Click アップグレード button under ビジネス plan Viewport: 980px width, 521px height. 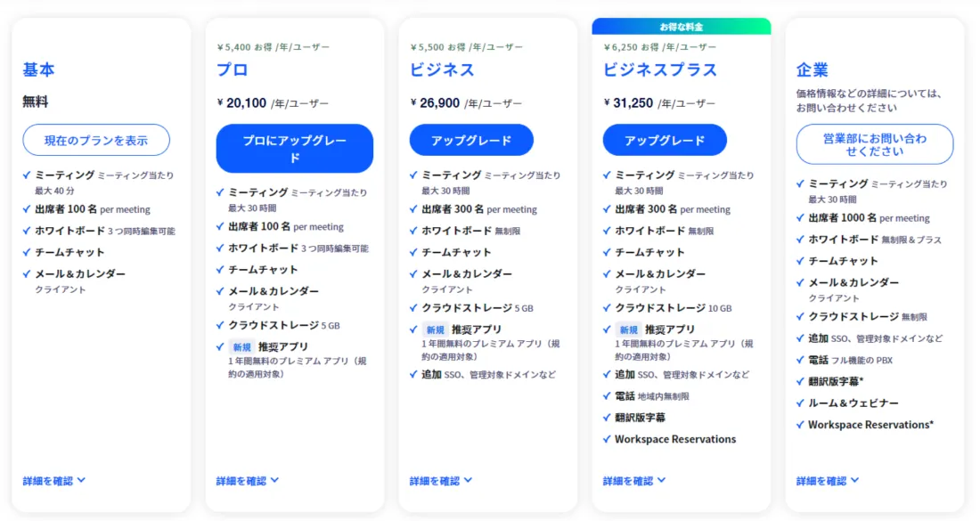pyautogui.click(x=471, y=140)
